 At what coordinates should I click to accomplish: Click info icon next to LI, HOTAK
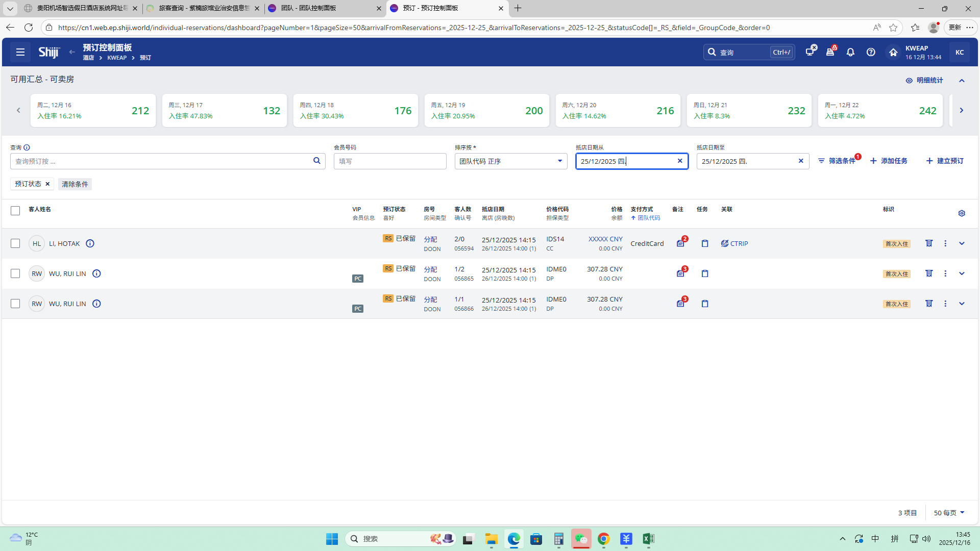pyautogui.click(x=90, y=243)
